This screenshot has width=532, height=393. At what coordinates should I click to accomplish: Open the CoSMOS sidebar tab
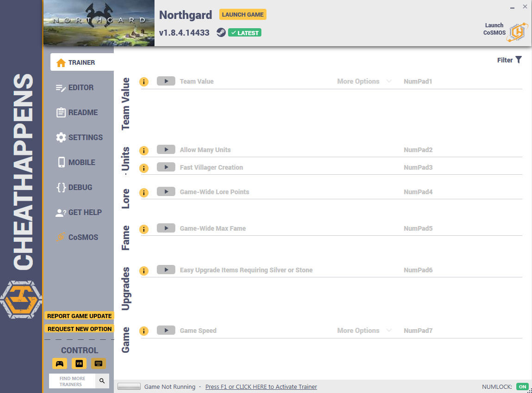77,237
